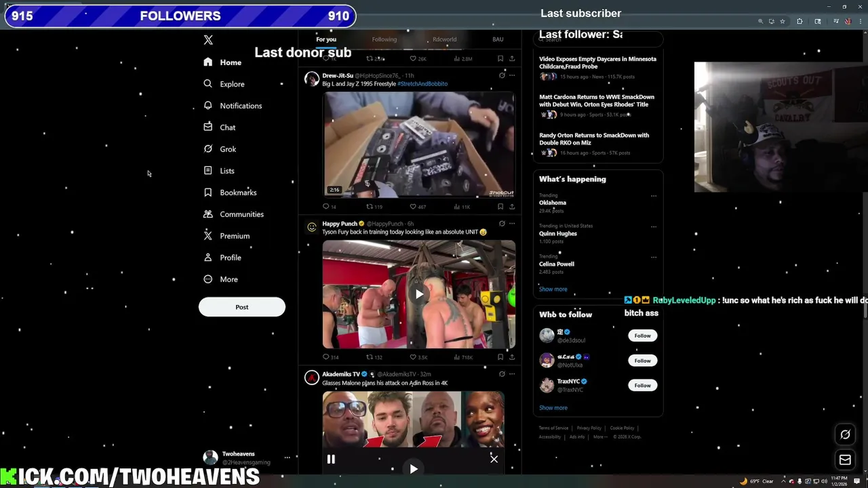Open Explore in the sidebar

(x=224, y=84)
